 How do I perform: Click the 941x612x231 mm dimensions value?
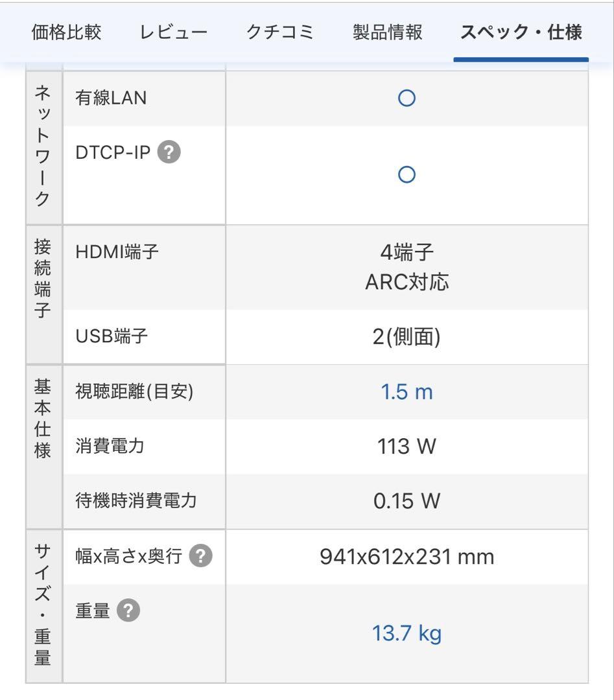[407, 557]
